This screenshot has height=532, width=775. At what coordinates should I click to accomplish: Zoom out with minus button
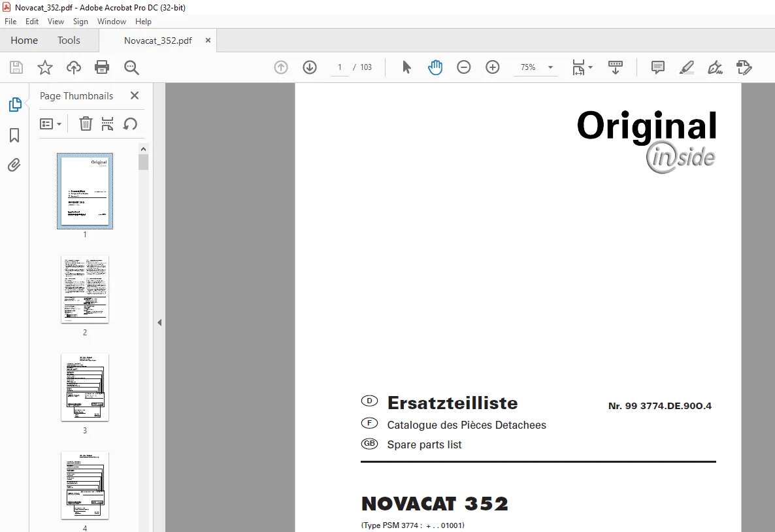point(463,67)
